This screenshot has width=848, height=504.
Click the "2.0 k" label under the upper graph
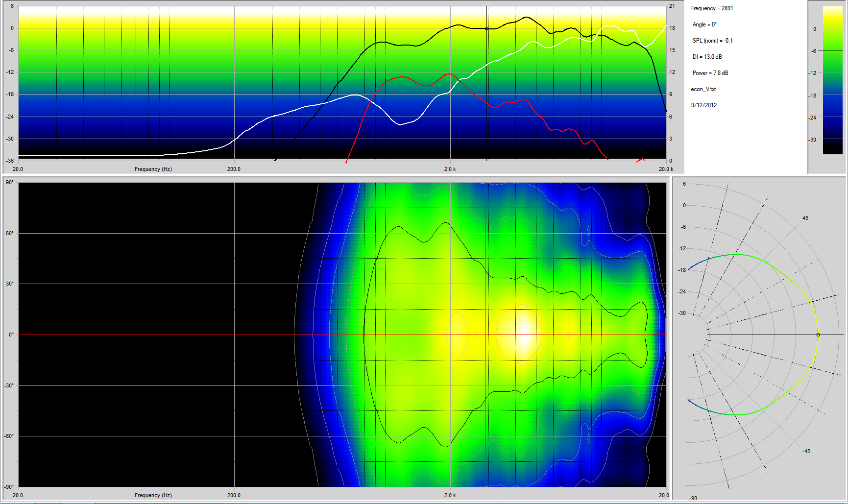[x=450, y=169]
